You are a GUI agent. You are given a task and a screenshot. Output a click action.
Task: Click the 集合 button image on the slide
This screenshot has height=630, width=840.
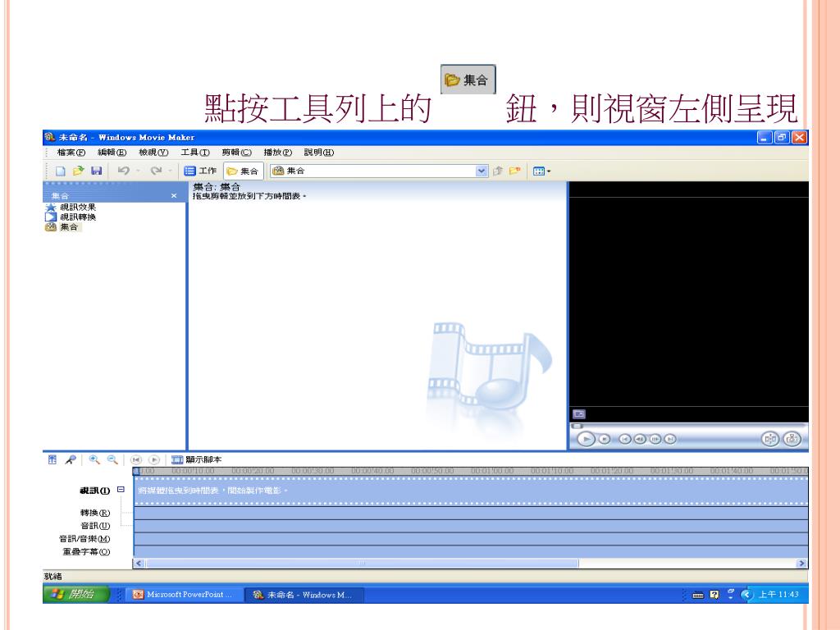tap(468, 80)
